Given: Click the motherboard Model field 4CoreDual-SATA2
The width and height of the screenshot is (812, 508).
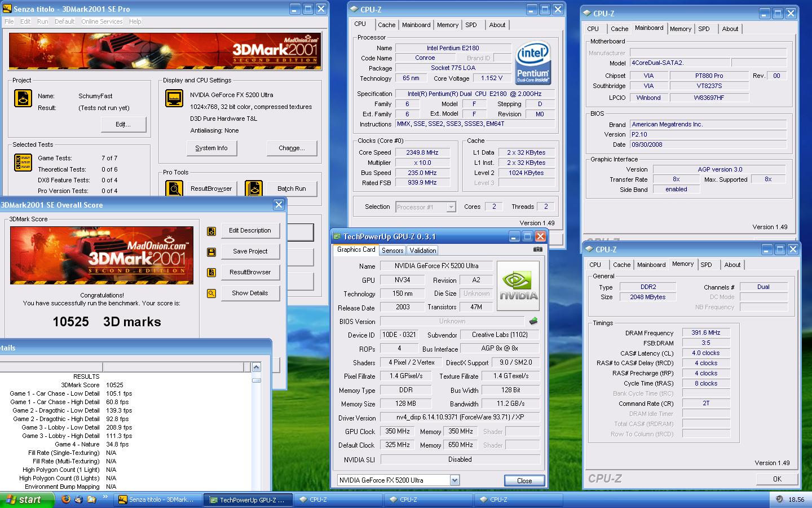Looking at the screenshot, I should tap(679, 63).
